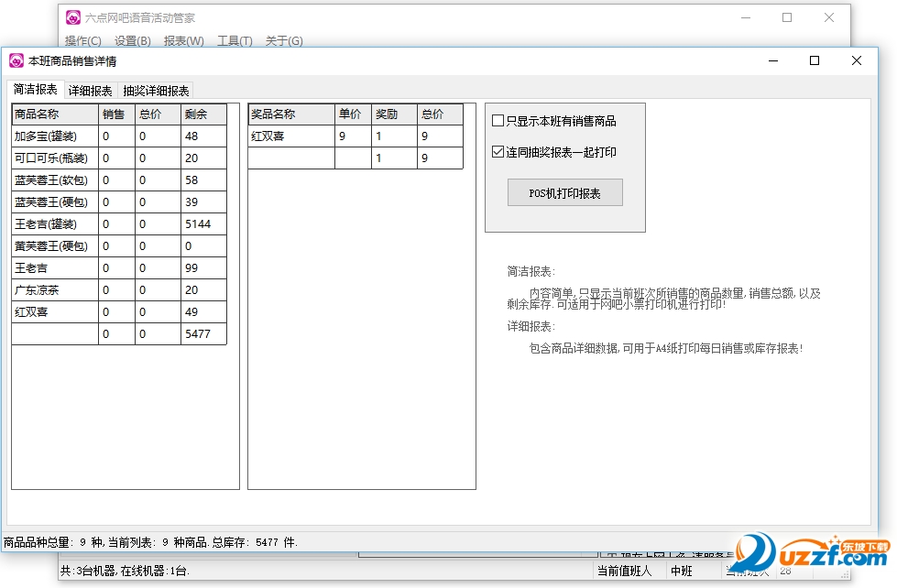Click 当前值班人 in the main window status bar
Screen dimensions: 897x588
click(624, 571)
